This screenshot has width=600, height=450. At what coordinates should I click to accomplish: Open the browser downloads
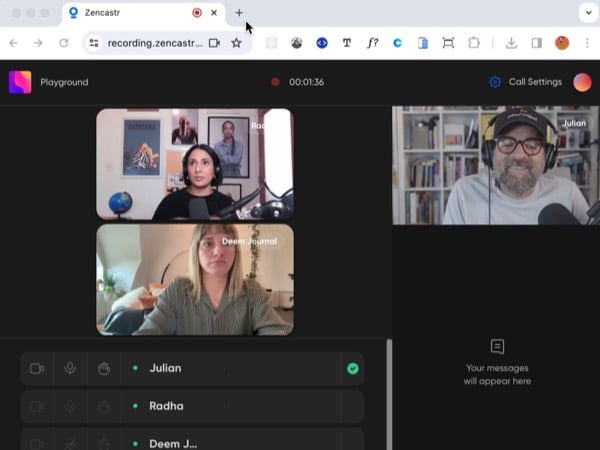pos(511,43)
